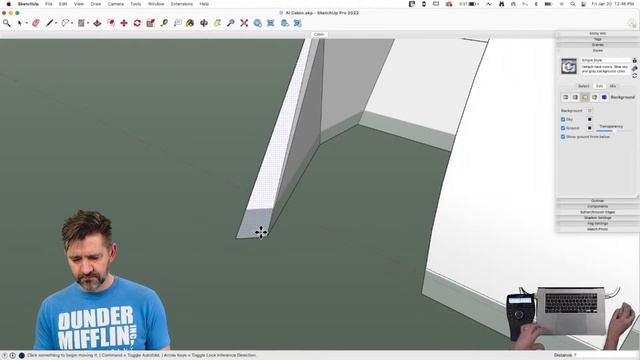Pick the pink Eraser tool
The width and height of the screenshot is (640, 360).
pos(36,23)
